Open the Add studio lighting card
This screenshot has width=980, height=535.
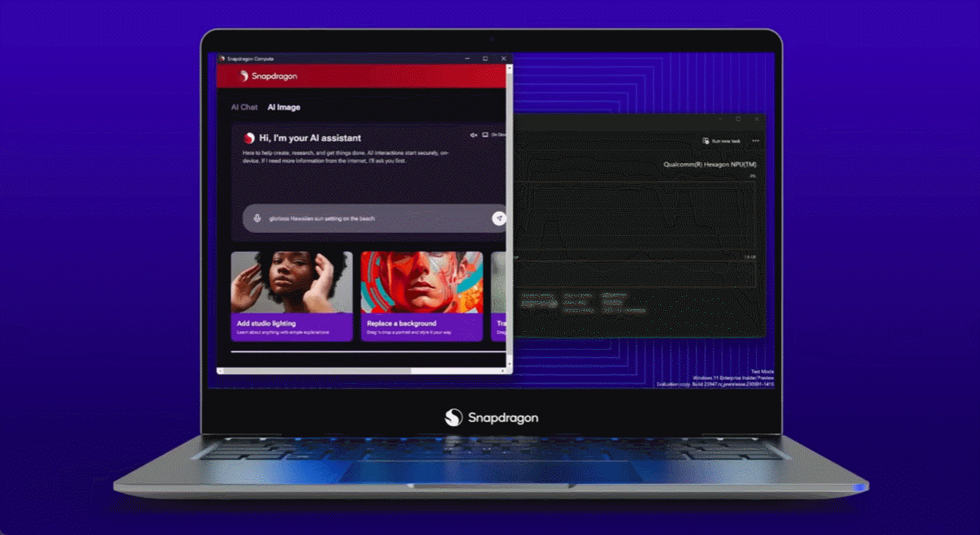(291, 296)
